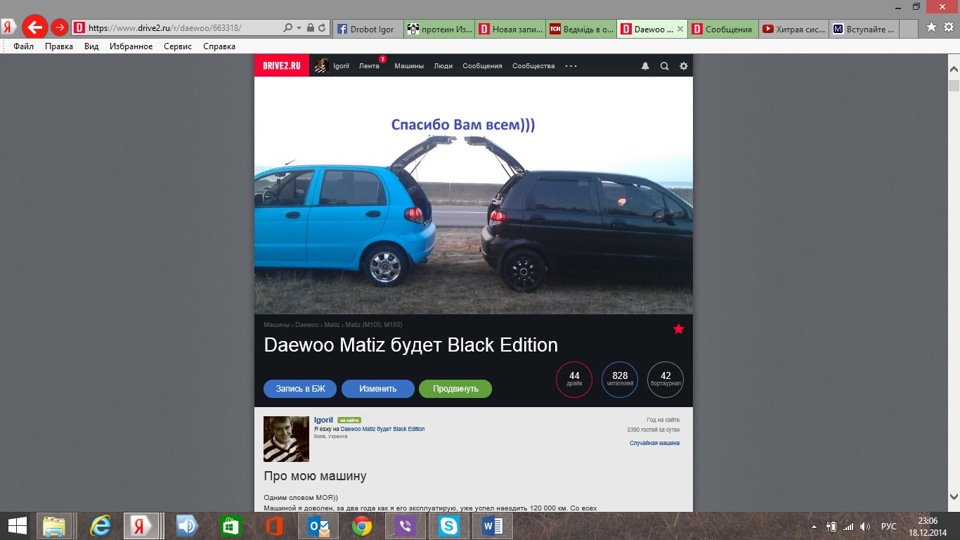Viewport: 960px width, 540px height.
Task: Open the Файл menu
Action: point(23,46)
